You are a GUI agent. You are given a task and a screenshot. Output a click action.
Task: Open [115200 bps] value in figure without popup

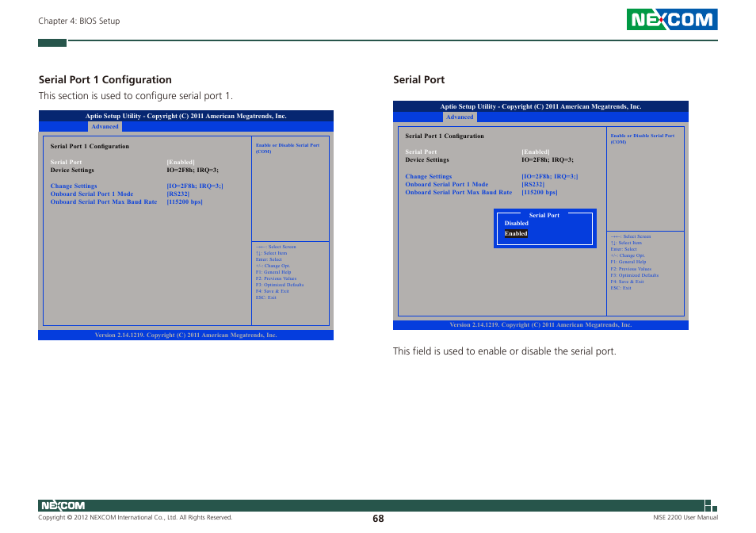pyautogui.click(x=185, y=201)
